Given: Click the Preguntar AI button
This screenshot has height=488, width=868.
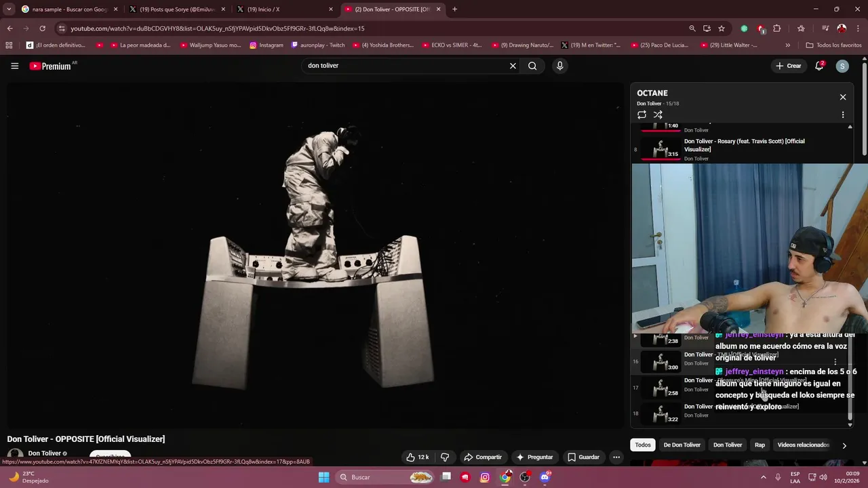Looking at the screenshot, I should [x=534, y=457].
